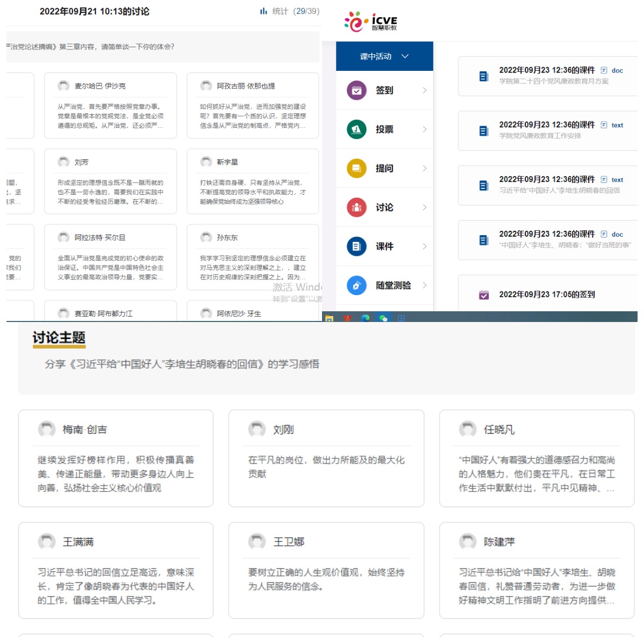Collapse the 课中活动 dropdown menu
The image size is (644, 644).
point(405,56)
